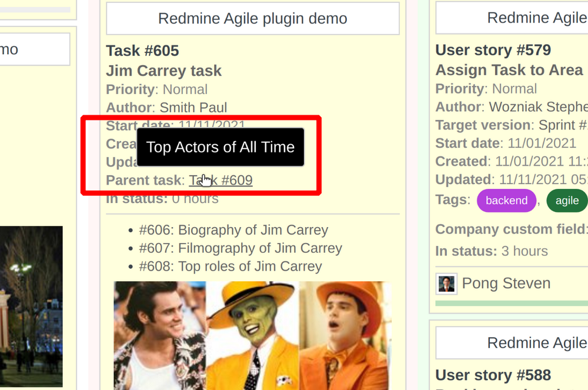
Task: Select the backend tag pill
Action: [506, 201]
